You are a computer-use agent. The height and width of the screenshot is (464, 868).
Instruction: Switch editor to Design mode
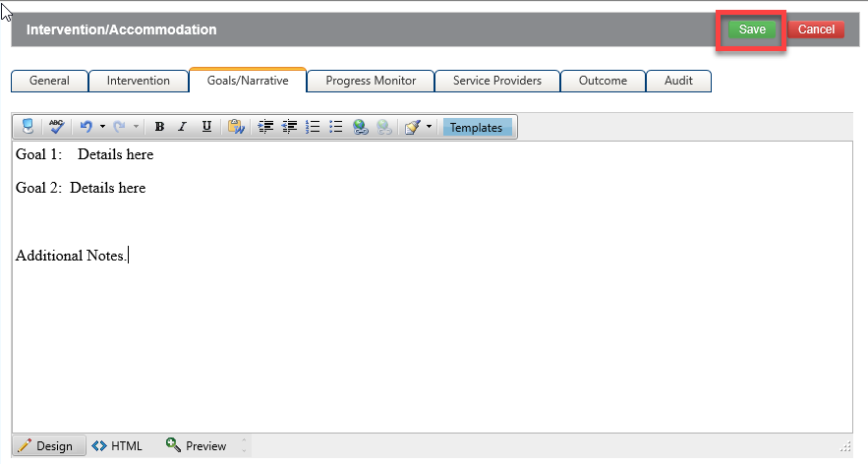tap(49, 445)
